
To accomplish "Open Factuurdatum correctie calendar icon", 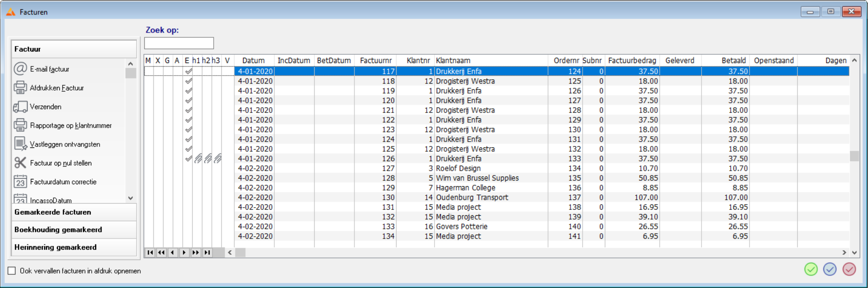I will click(20, 182).
